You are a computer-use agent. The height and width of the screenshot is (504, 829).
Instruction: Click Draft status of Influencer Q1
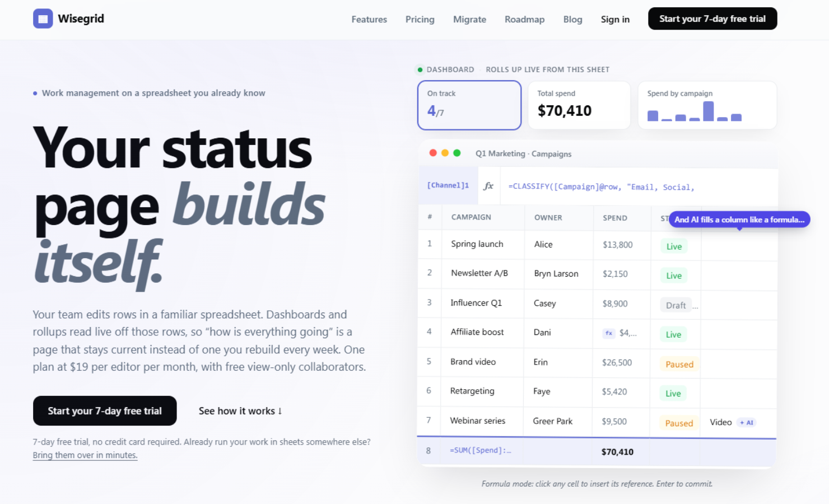pos(676,305)
